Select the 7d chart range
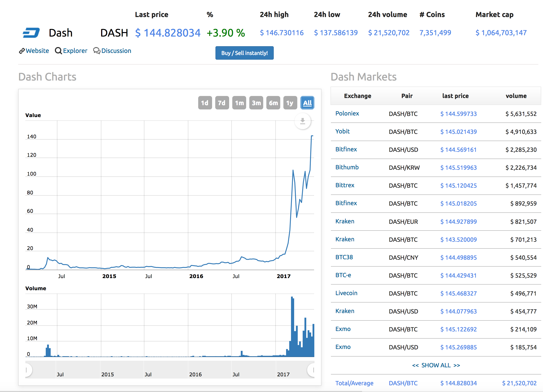Viewport: 543px width, 392px height. 222,103
